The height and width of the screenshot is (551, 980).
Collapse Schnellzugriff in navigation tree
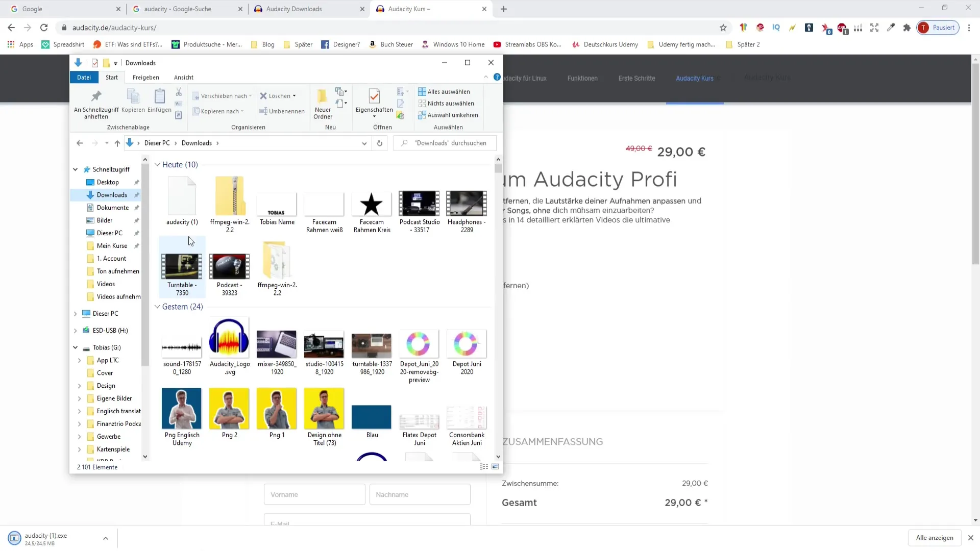76,169
